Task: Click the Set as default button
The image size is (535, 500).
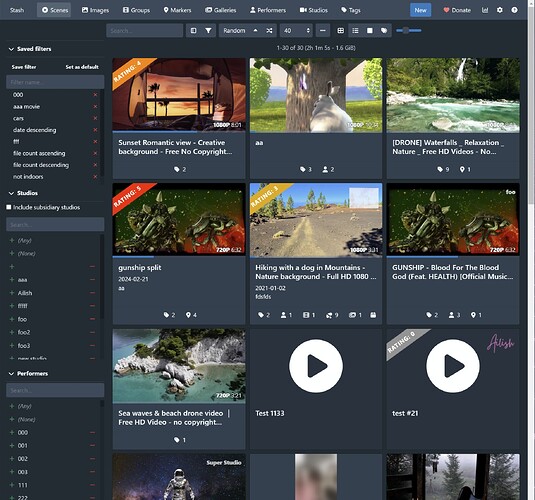Action: coord(82,67)
